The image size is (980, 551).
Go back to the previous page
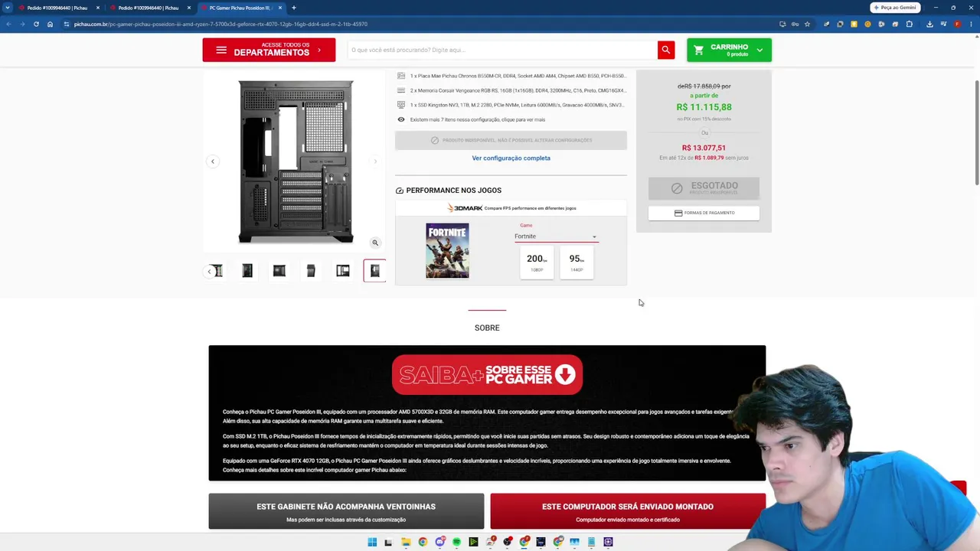click(x=8, y=24)
